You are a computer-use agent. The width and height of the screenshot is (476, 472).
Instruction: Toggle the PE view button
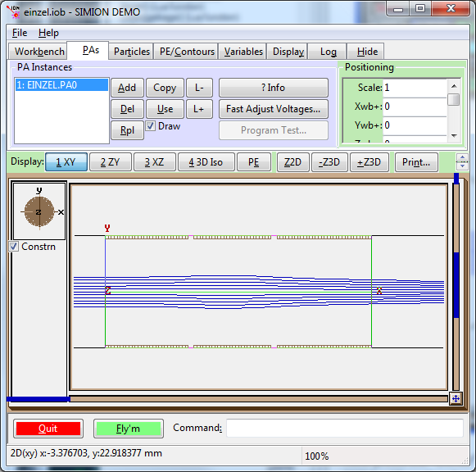tap(254, 162)
